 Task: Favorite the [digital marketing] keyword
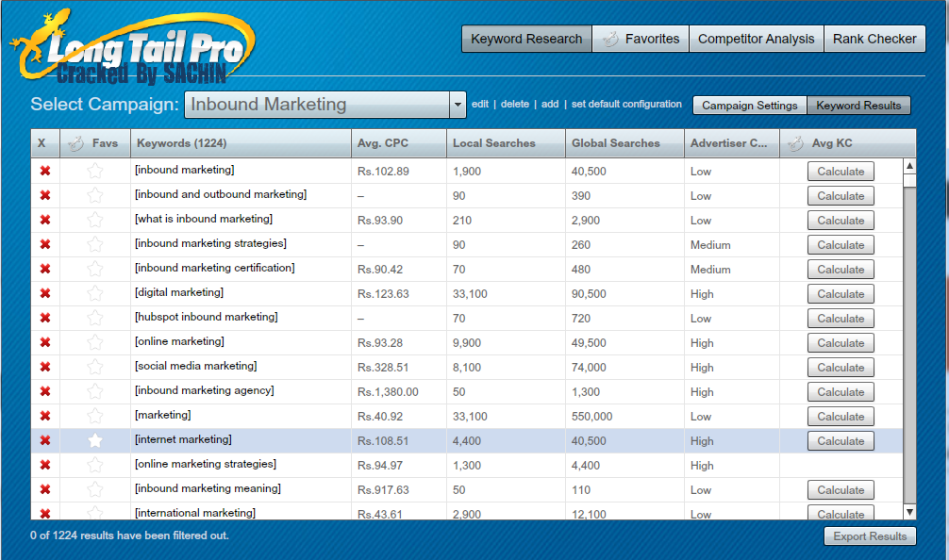coord(95,293)
